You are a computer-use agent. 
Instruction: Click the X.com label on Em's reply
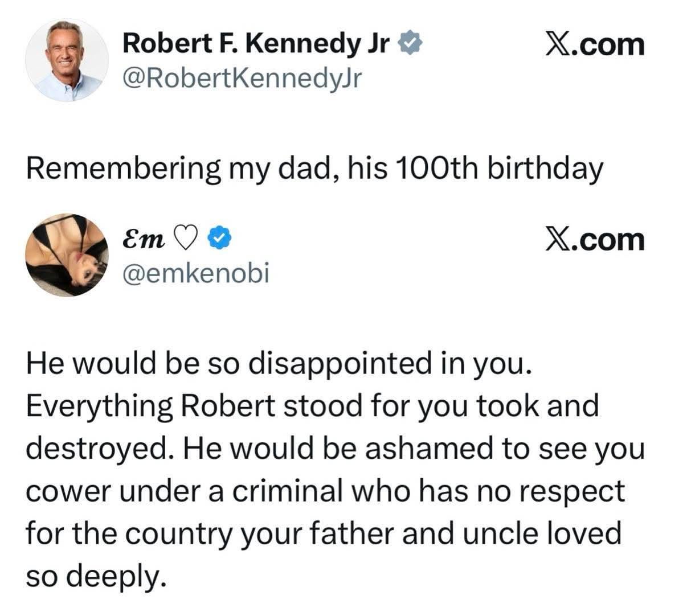click(x=594, y=240)
